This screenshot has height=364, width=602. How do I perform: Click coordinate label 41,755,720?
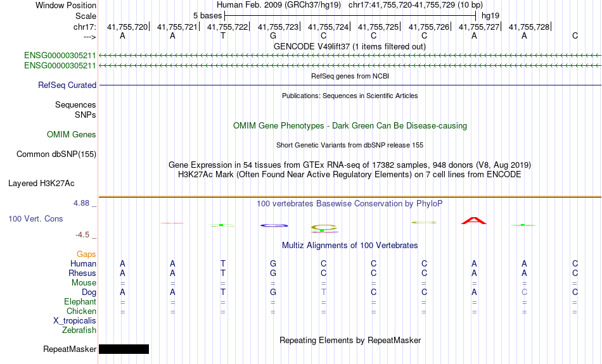(127, 27)
